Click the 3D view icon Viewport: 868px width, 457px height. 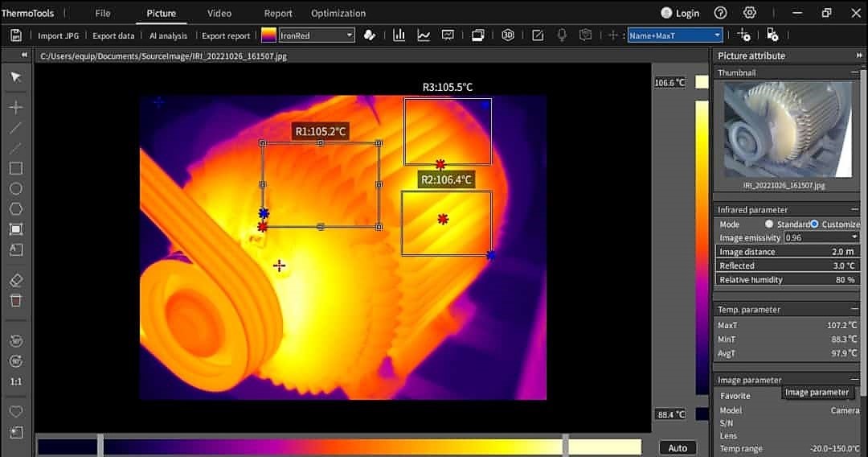click(x=508, y=35)
